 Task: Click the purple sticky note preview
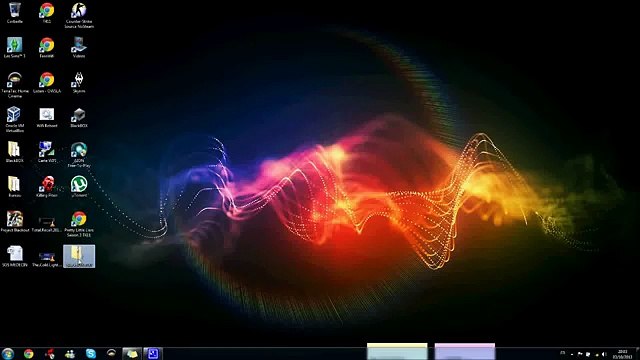coord(465,351)
